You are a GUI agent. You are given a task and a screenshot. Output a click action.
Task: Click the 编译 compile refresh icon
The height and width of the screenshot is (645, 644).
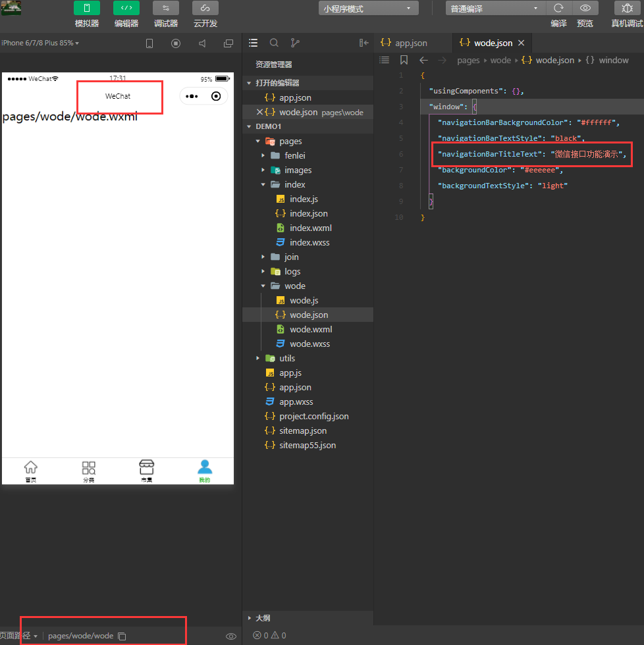click(x=558, y=8)
